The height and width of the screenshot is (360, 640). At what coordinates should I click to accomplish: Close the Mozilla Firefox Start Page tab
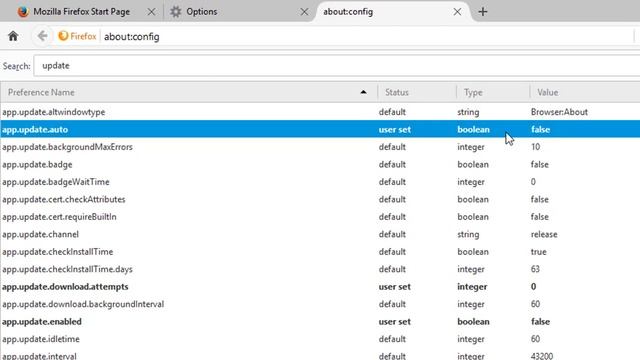[x=151, y=12]
